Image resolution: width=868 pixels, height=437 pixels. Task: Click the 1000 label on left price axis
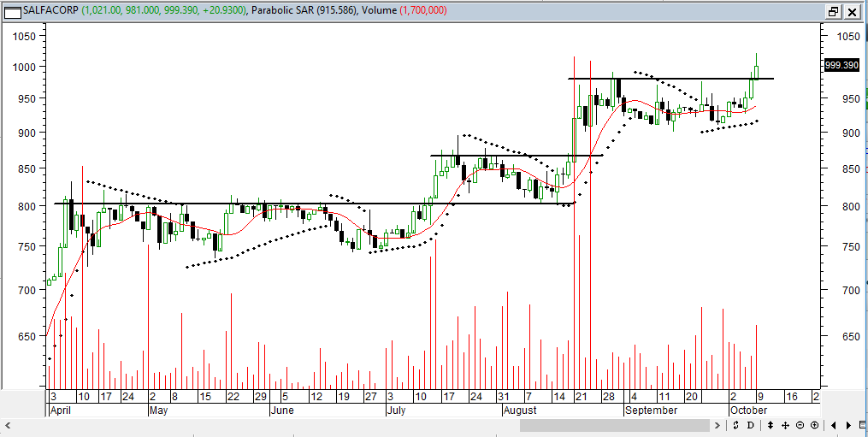point(24,67)
